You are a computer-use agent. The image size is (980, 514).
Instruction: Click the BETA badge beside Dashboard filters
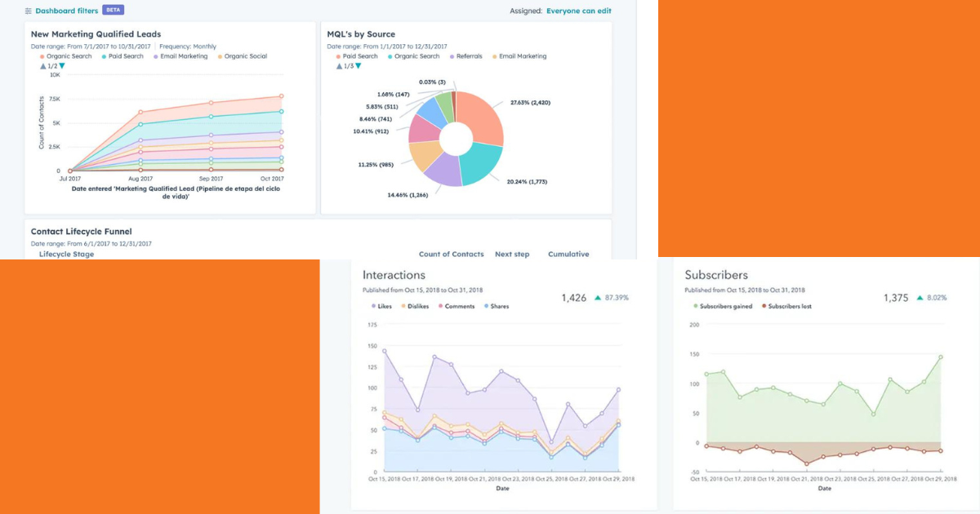[114, 11]
